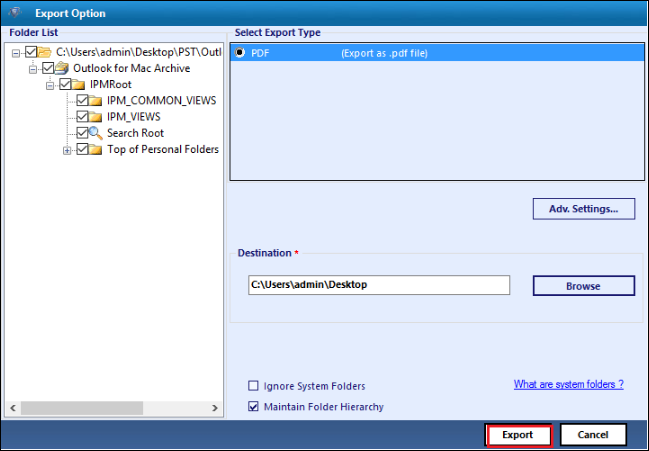Select the IPM_COMMON_VIEWS folder label
Viewport: 649px width, 451px height.
pos(161,101)
